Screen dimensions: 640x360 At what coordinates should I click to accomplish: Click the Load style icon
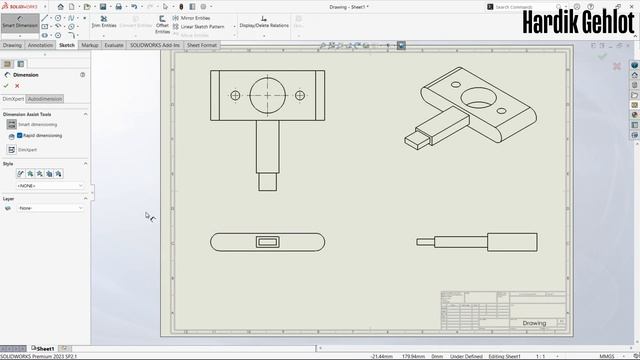point(58,174)
